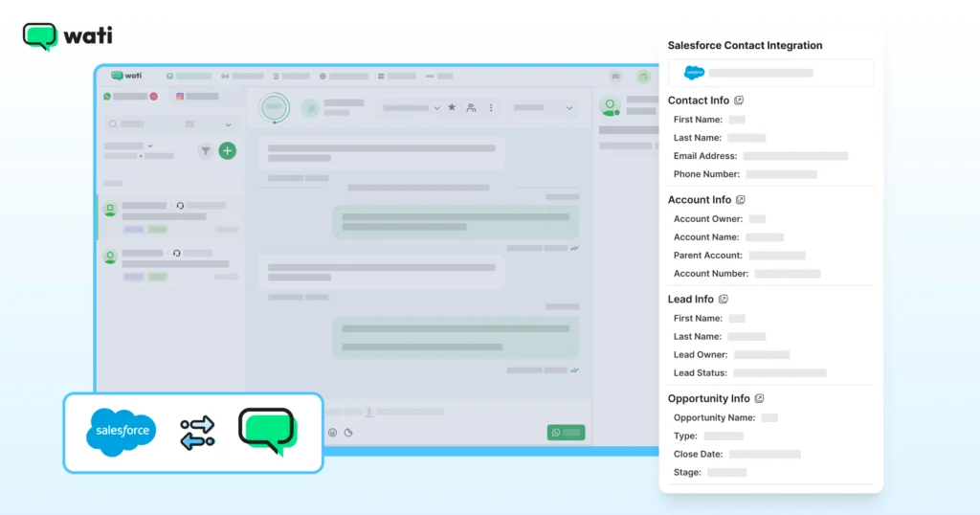Click the profile avatar in right contact panel
The width and height of the screenshot is (980, 515).
point(610,105)
